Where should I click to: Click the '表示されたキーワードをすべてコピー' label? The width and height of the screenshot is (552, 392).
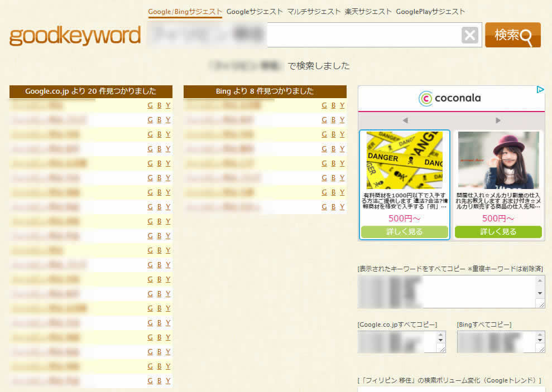[450, 269]
